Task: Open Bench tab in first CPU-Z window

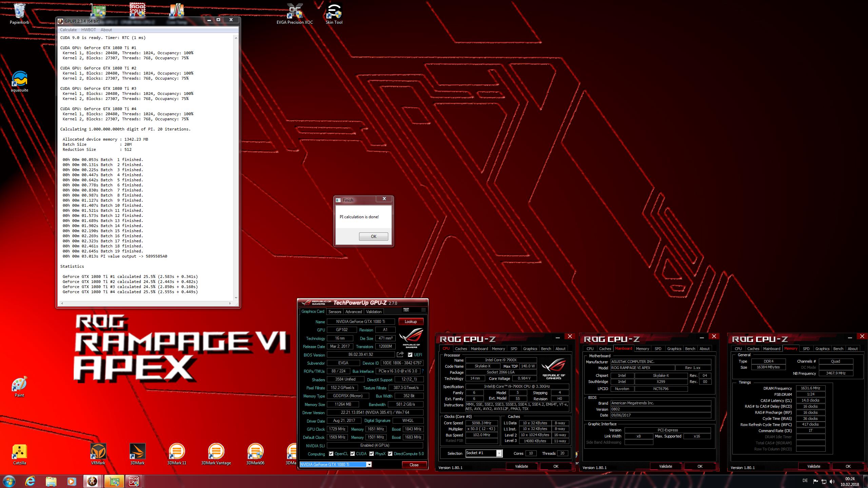Action: pyautogui.click(x=546, y=349)
